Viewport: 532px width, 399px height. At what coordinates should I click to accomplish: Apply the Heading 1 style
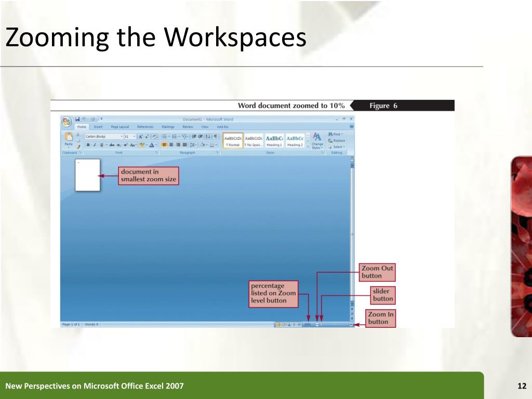click(274, 140)
